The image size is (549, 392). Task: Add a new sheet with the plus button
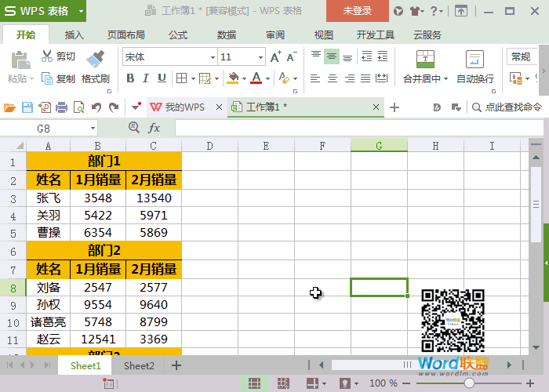[176, 366]
